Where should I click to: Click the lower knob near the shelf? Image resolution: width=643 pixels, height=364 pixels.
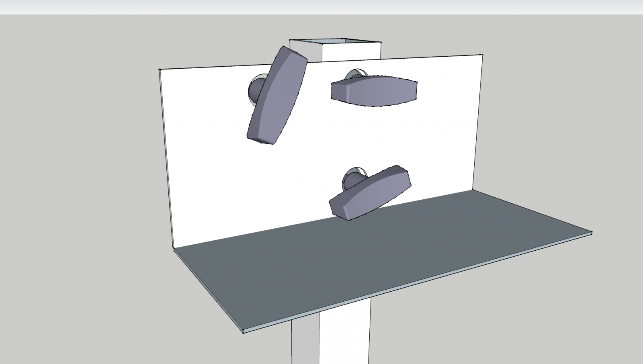370,193
